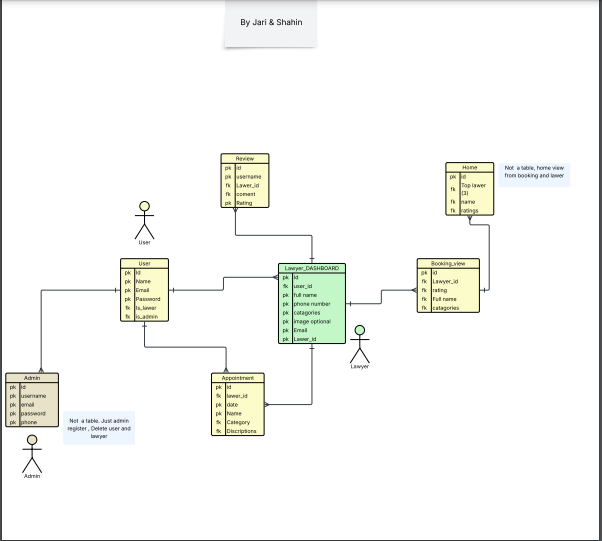Click the "id" row in Admin table
The height and width of the screenshot is (541, 602).
pyautogui.click(x=32, y=387)
